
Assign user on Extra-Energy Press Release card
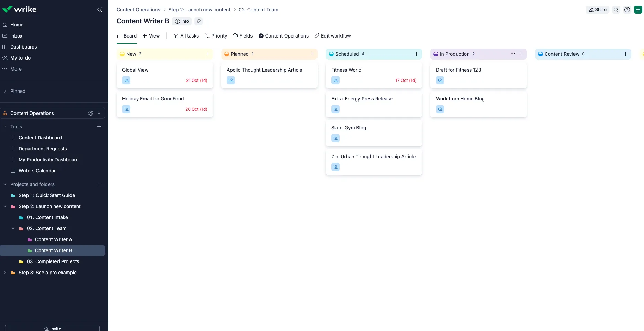click(x=335, y=109)
